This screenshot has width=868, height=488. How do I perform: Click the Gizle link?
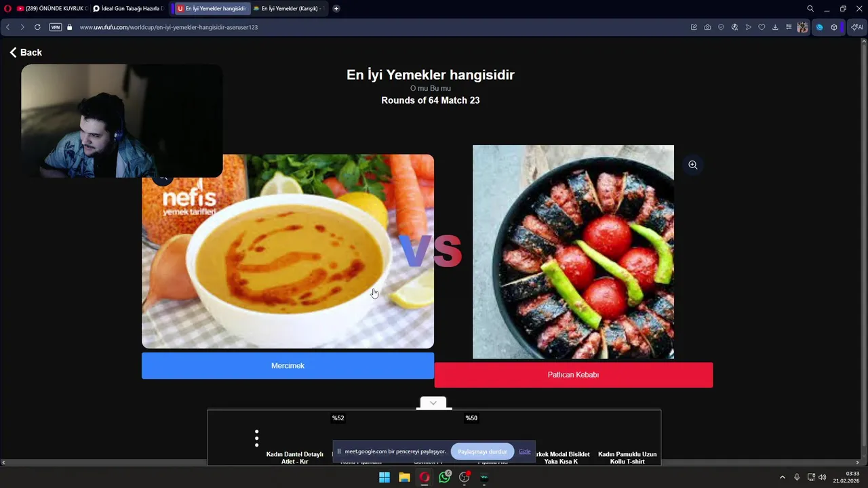[525, 451]
